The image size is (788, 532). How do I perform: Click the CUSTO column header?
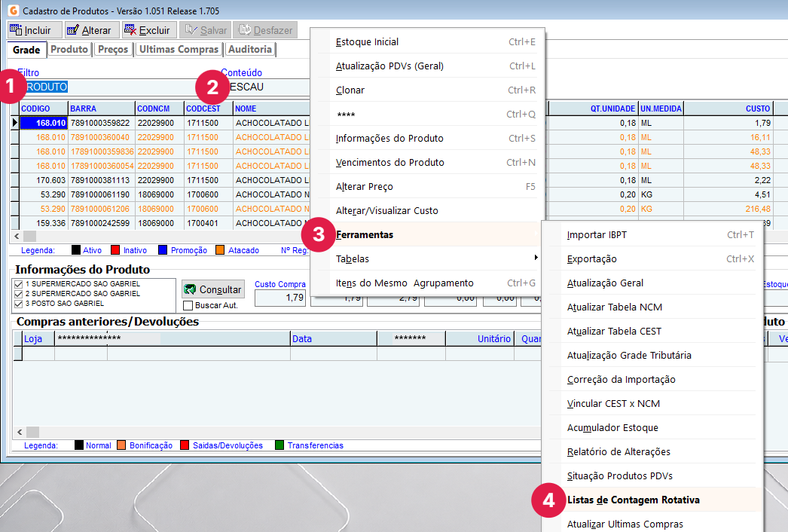(x=728, y=109)
